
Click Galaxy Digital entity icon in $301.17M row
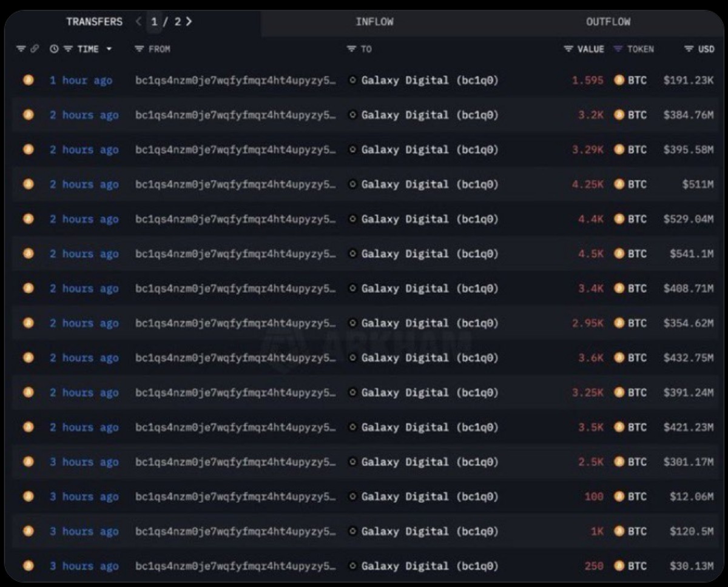pyautogui.click(x=352, y=461)
